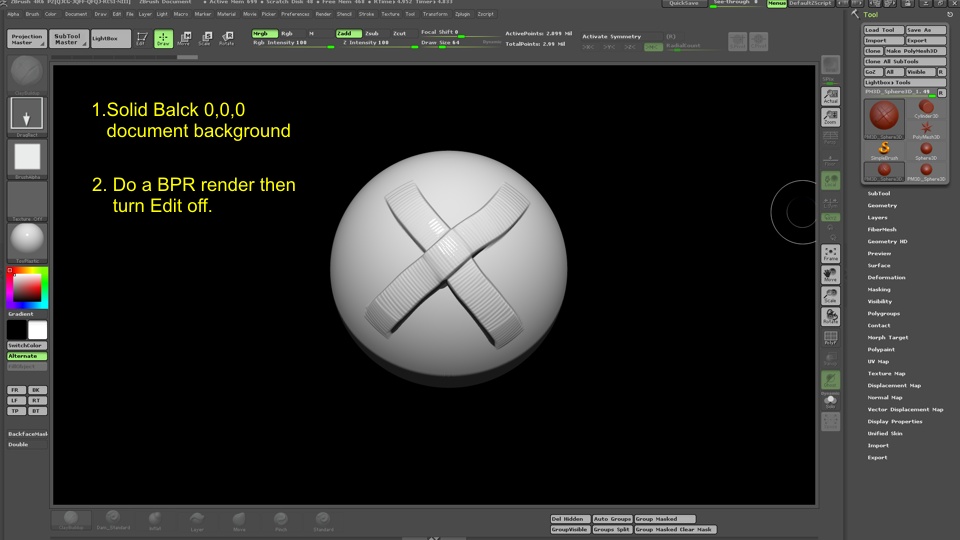
Task: Pick the Pinch brush at bottom
Action: point(280,521)
